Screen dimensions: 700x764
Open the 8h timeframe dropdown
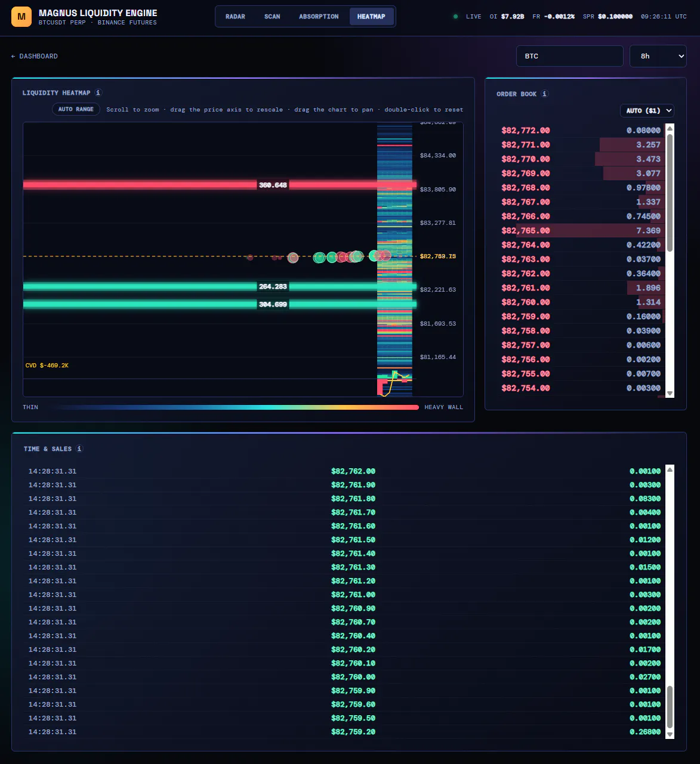(658, 56)
